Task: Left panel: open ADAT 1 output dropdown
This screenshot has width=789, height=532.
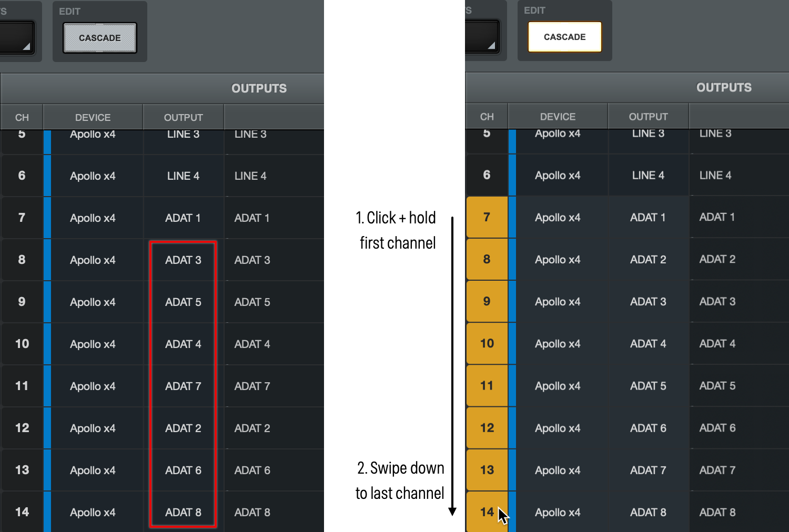Action: coord(184,218)
